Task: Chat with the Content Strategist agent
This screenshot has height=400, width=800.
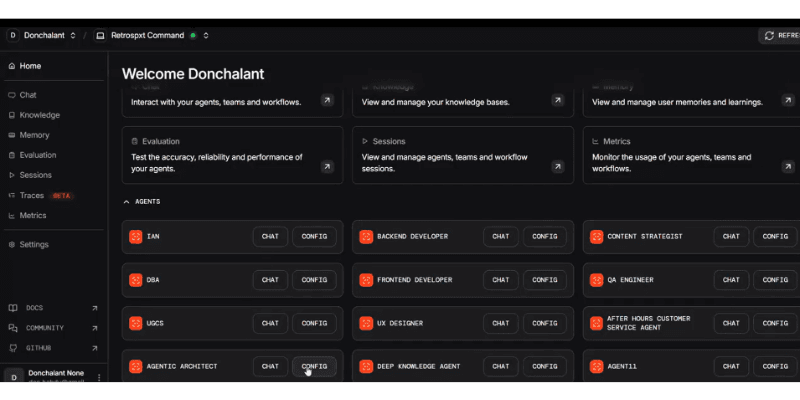Action: 731,237
